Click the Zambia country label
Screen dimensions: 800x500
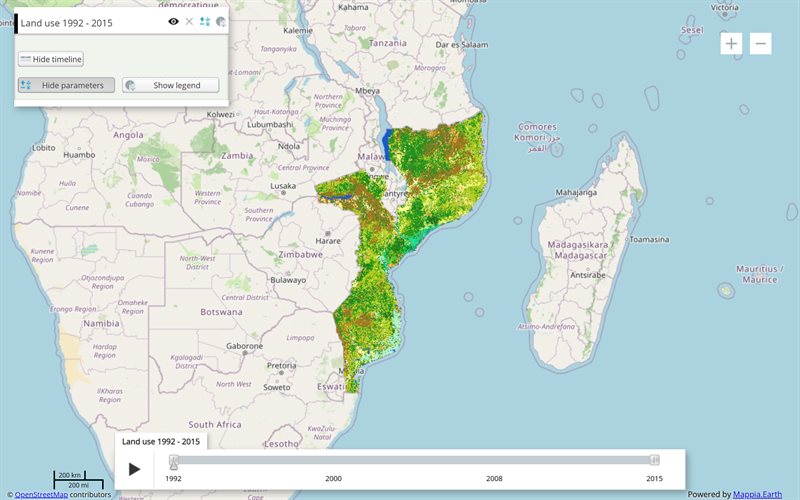(237, 155)
